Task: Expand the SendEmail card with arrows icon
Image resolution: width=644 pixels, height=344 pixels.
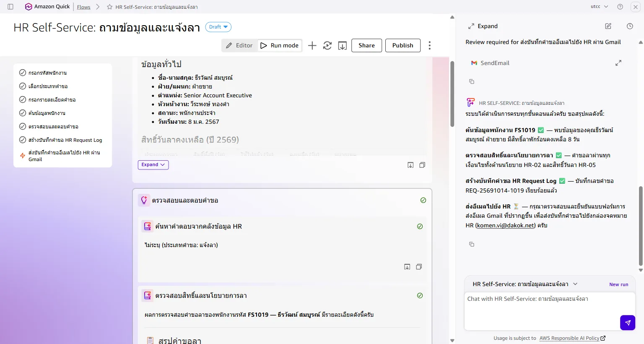Action: [618, 63]
